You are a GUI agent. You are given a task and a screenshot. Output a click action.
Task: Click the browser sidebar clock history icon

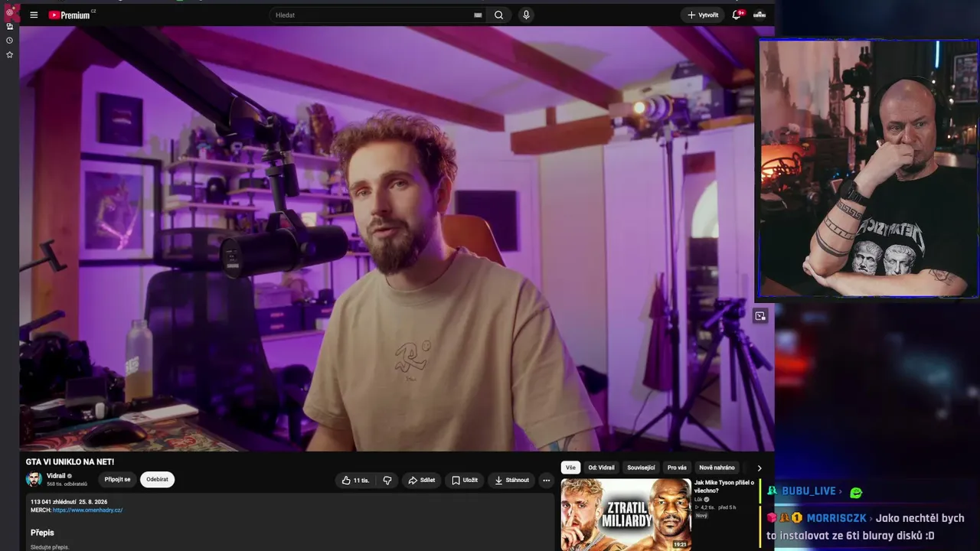click(9, 41)
